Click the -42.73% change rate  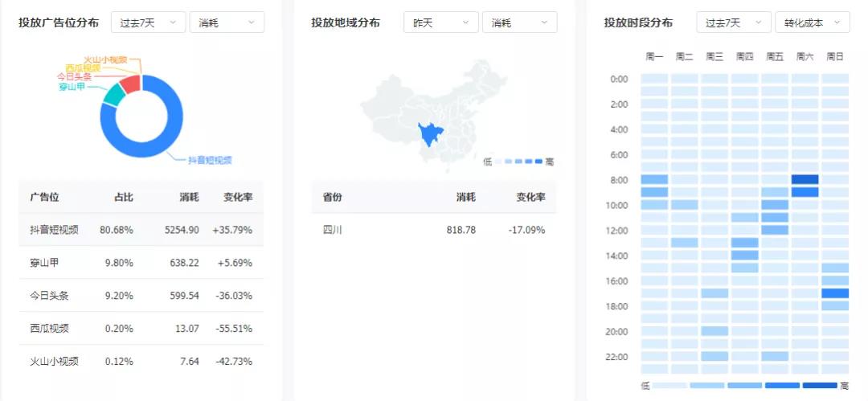(x=233, y=362)
